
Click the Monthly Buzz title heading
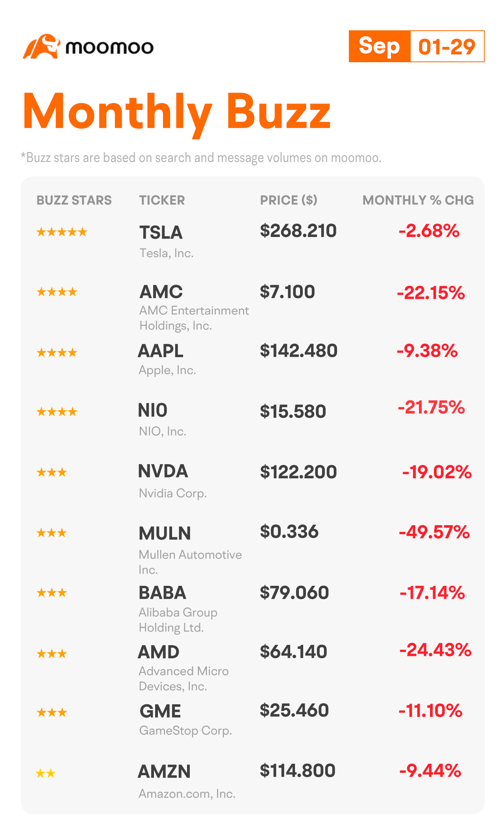(x=177, y=111)
